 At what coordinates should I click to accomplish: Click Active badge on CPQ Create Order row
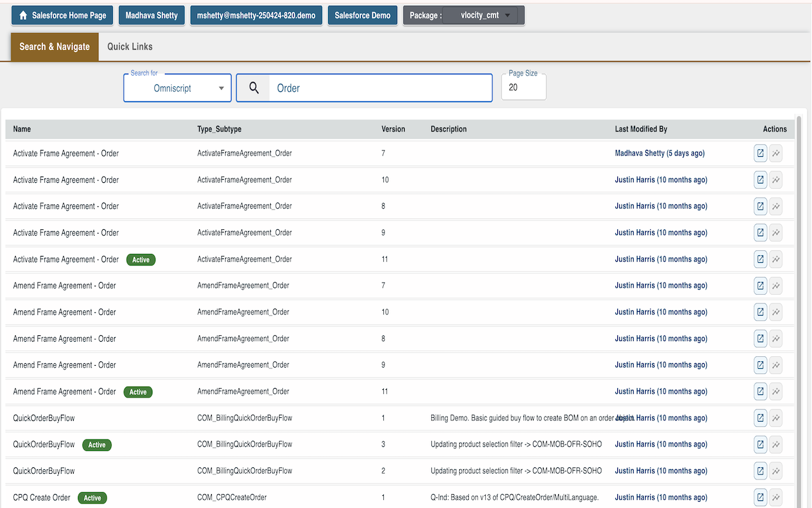(x=93, y=498)
